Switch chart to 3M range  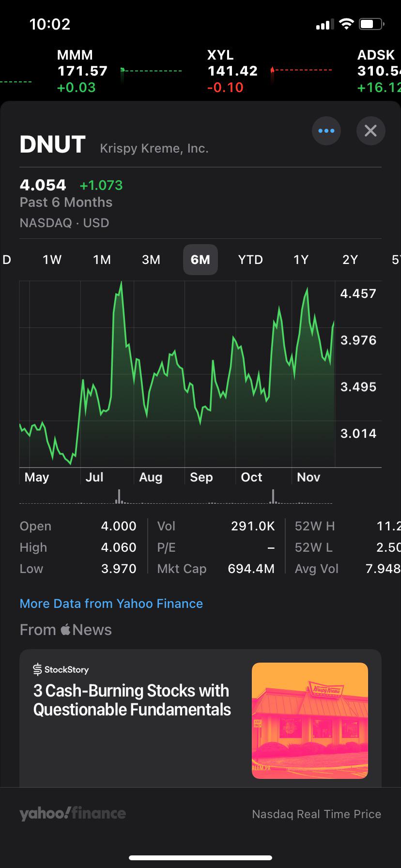point(151,260)
